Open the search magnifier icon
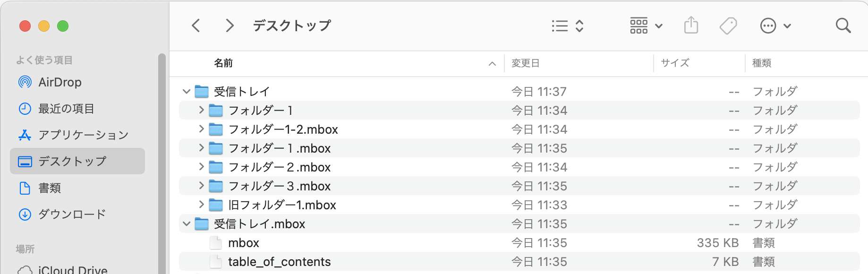This screenshot has height=274, width=868. 843,26
